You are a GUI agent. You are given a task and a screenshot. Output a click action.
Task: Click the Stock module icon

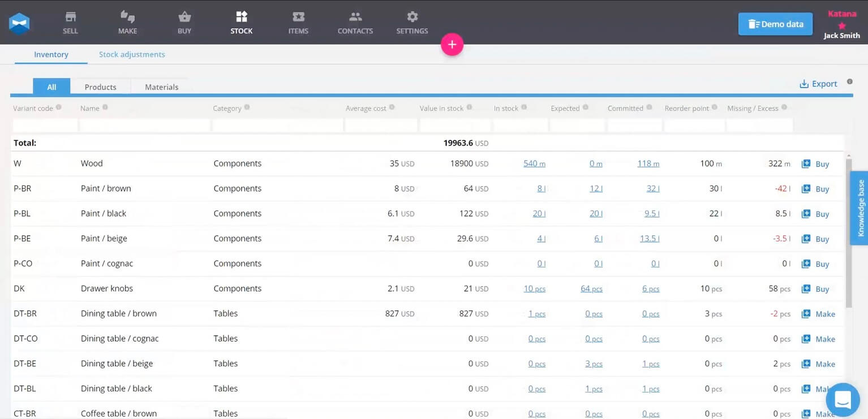click(x=242, y=23)
